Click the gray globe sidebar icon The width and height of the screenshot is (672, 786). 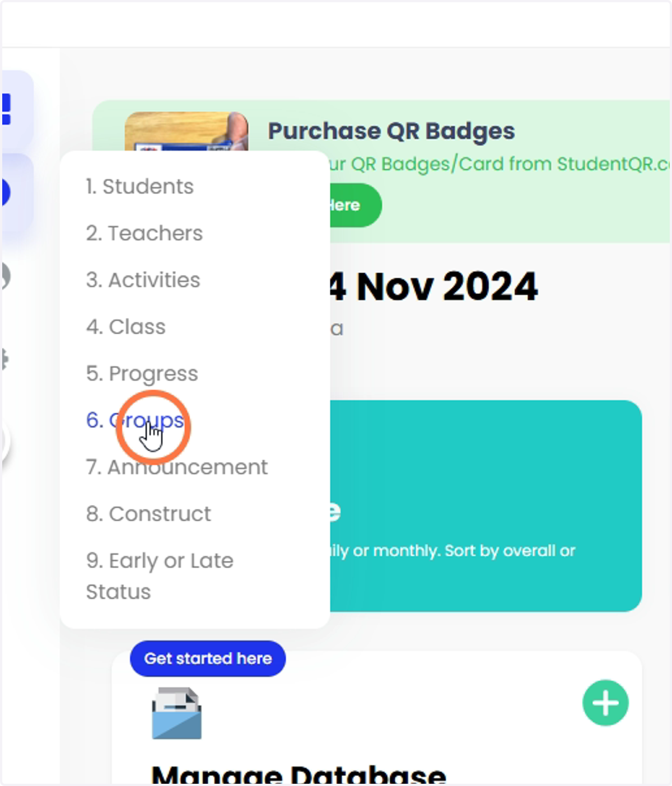pyautogui.click(x=6, y=276)
